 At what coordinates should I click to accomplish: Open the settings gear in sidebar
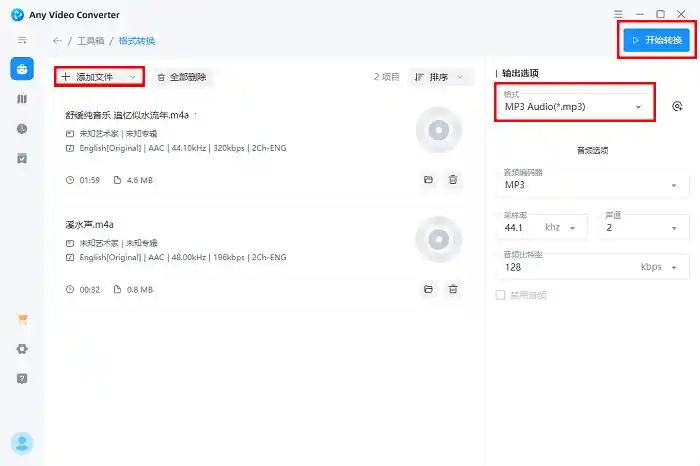(x=22, y=349)
